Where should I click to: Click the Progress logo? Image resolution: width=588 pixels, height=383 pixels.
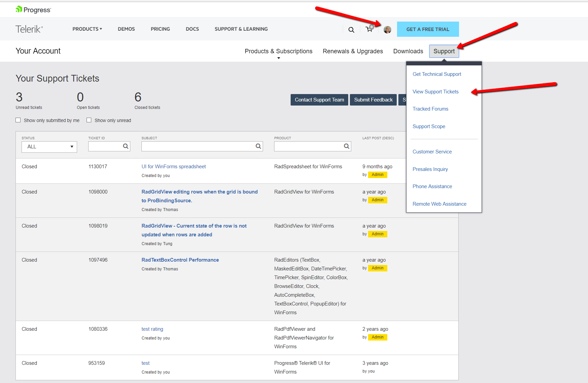[x=33, y=10]
